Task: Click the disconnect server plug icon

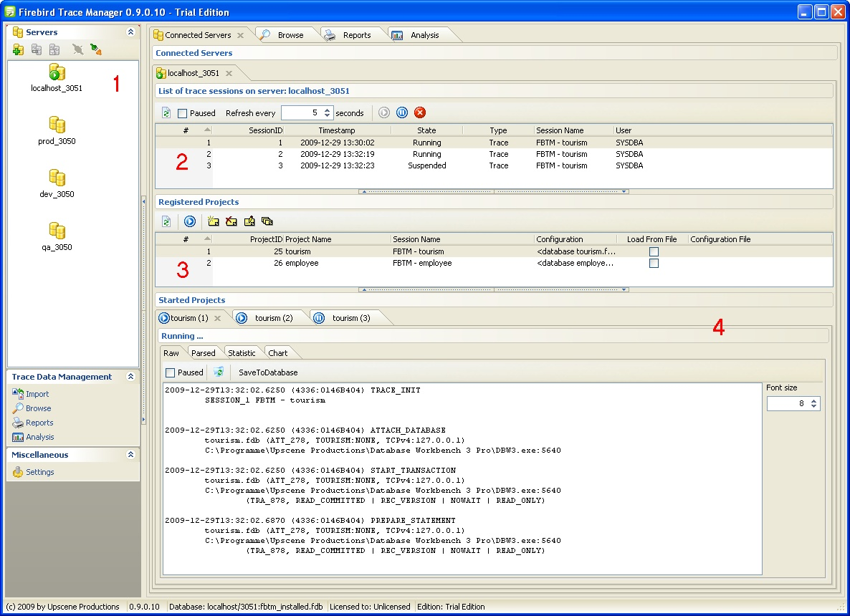Action: (x=78, y=50)
